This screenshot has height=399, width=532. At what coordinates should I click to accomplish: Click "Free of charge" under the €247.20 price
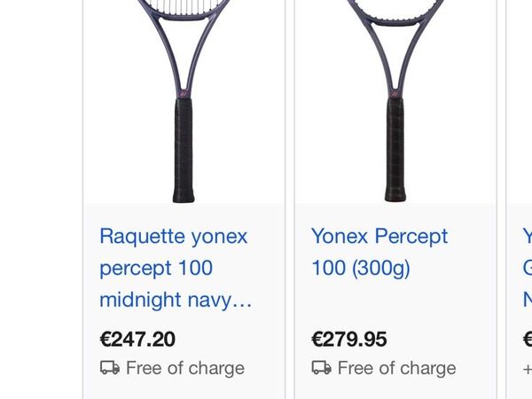click(x=184, y=368)
